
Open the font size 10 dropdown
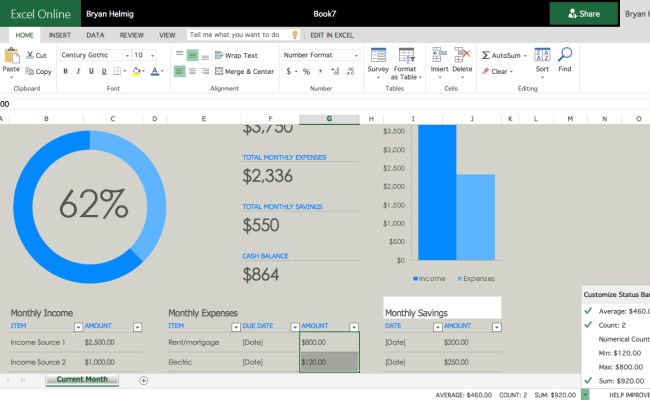click(153, 55)
